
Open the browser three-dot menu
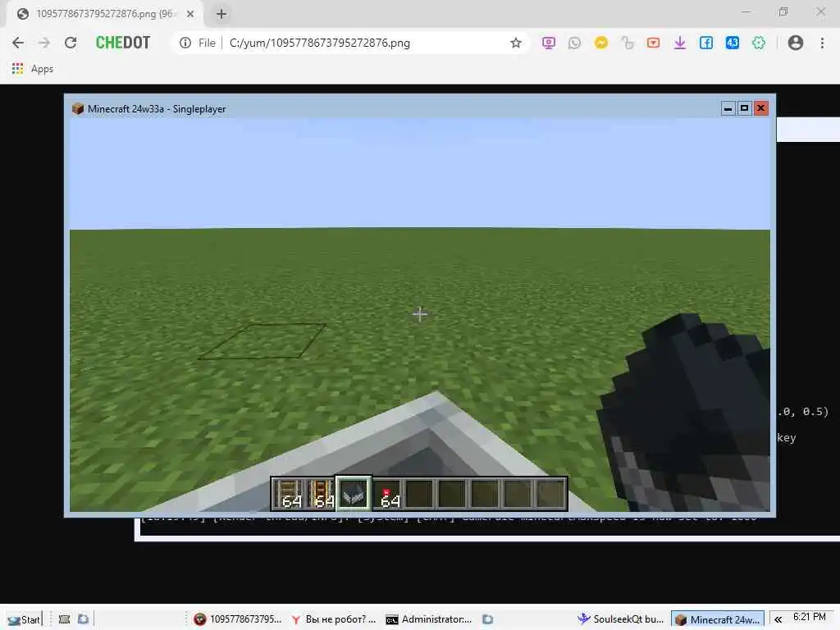tap(822, 43)
